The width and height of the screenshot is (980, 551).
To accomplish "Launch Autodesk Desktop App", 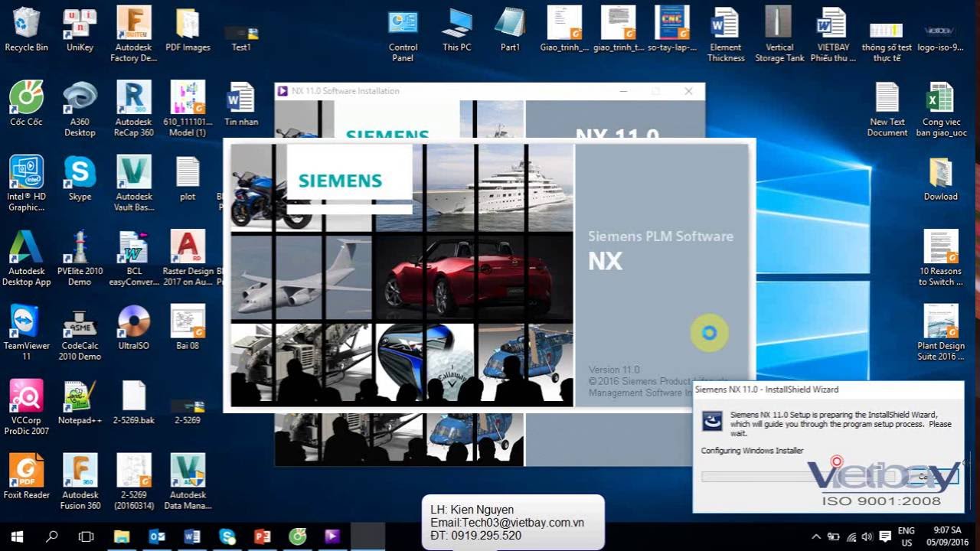I will coord(26,259).
